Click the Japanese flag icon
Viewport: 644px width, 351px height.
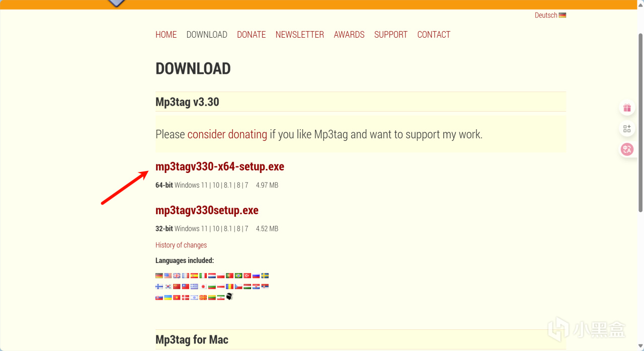(x=203, y=287)
